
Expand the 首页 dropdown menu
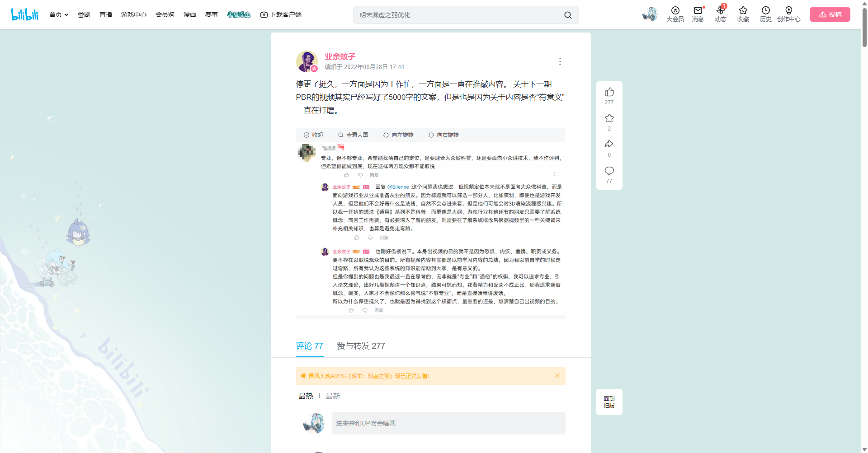[x=59, y=15]
